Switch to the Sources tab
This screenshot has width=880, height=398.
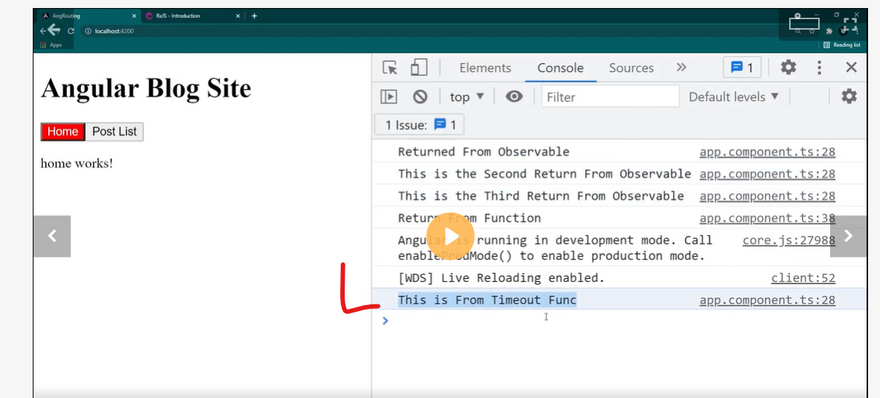tap(631, 68)
